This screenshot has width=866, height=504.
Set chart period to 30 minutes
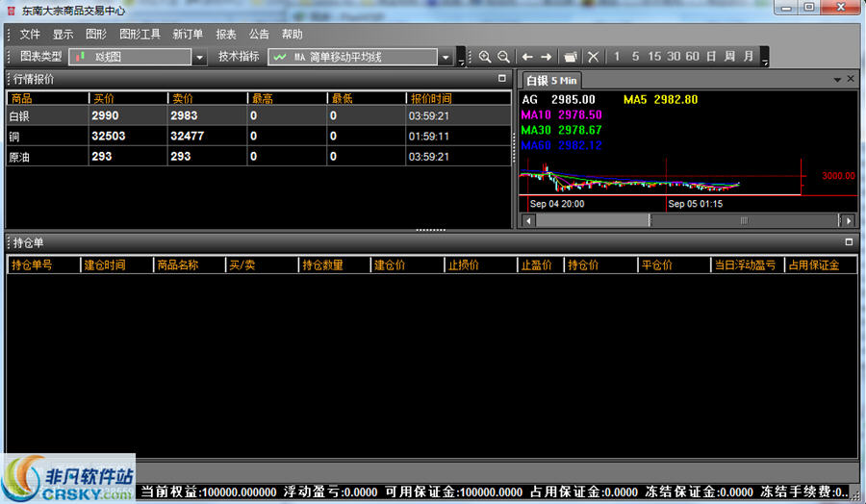pyautogui.click(x=674, y=57)
